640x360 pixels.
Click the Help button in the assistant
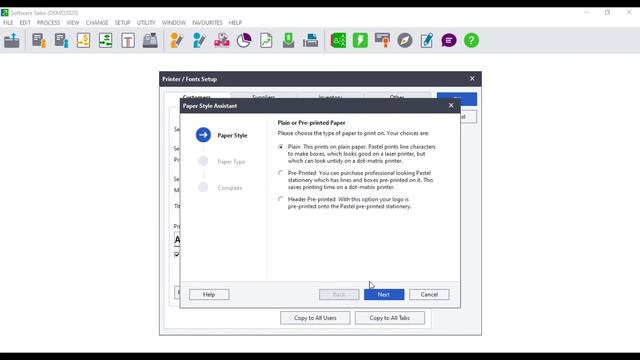209,294
